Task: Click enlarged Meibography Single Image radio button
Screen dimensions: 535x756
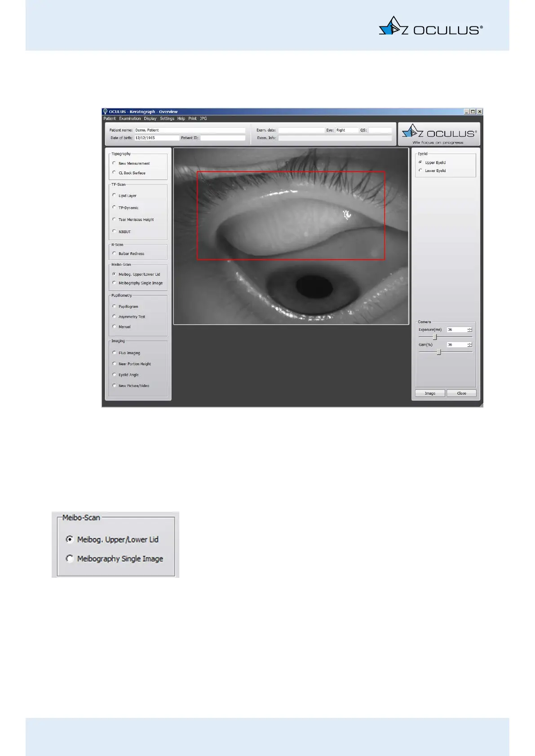Action: (x=70, y=558)
